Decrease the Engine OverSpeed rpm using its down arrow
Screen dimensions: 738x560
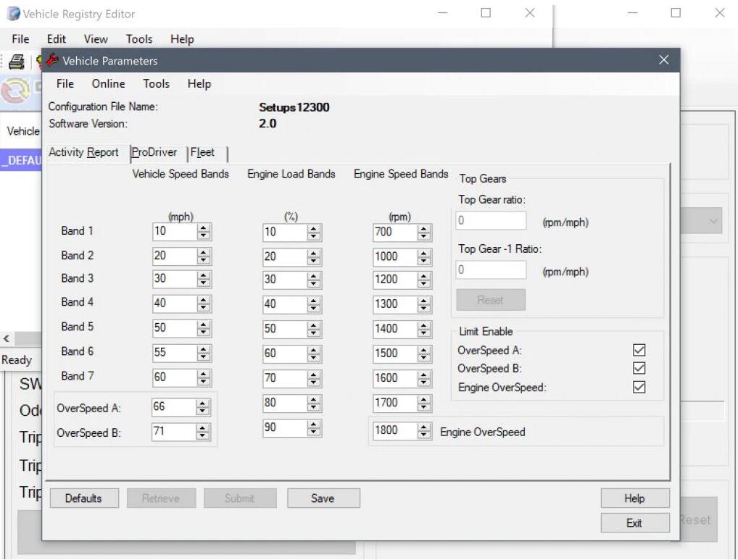(423, 435)
